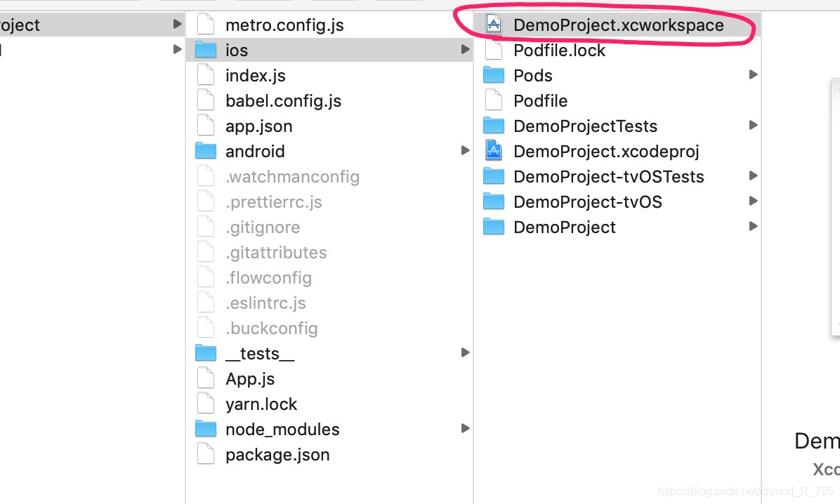Select the DemoProject.xcodeproj file name
This screenshot has width=840, height=504.
click(606, 152)
